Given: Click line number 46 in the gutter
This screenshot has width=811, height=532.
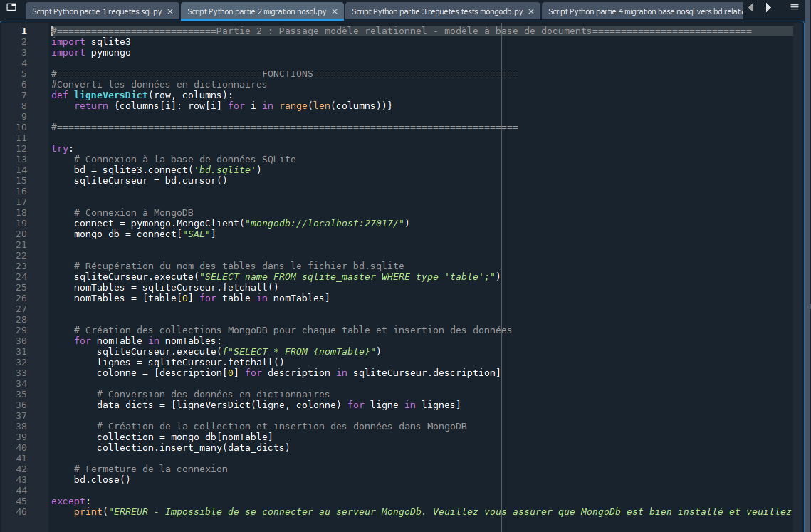Looking at the screenshot, I should [23, 511].
